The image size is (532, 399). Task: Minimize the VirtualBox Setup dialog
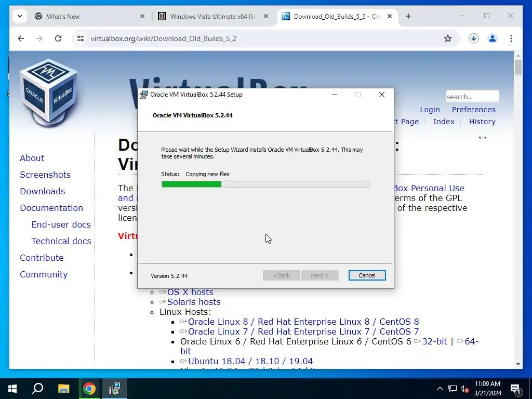pyautogui.click(x=335, y=95)
